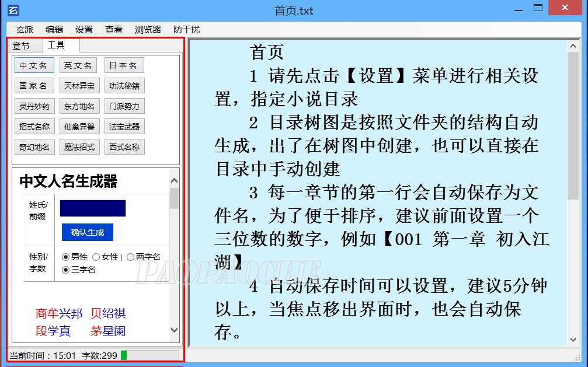This screenshot has width=588, height=367.
Task: Select the 两字名 radio button
Action: pyautogui.click(x=130, y=257)
